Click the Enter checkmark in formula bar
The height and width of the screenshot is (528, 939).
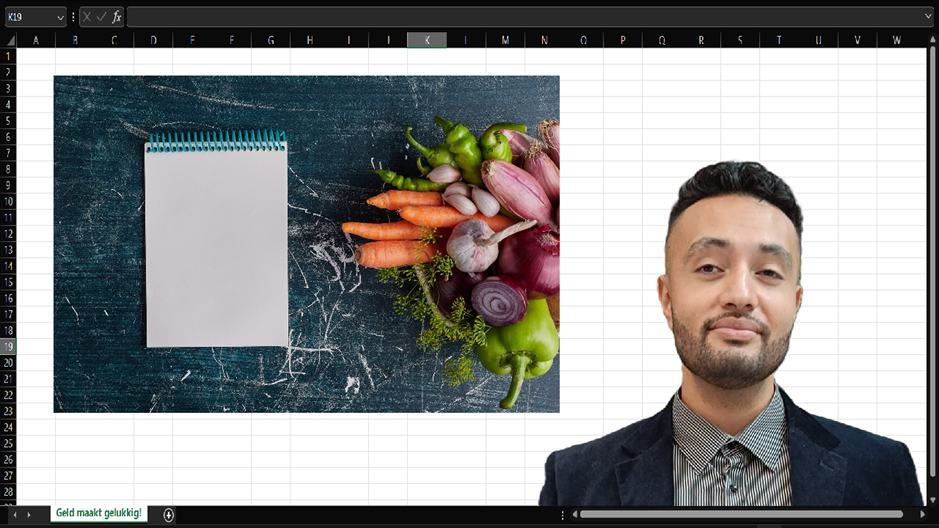[101, 17]
